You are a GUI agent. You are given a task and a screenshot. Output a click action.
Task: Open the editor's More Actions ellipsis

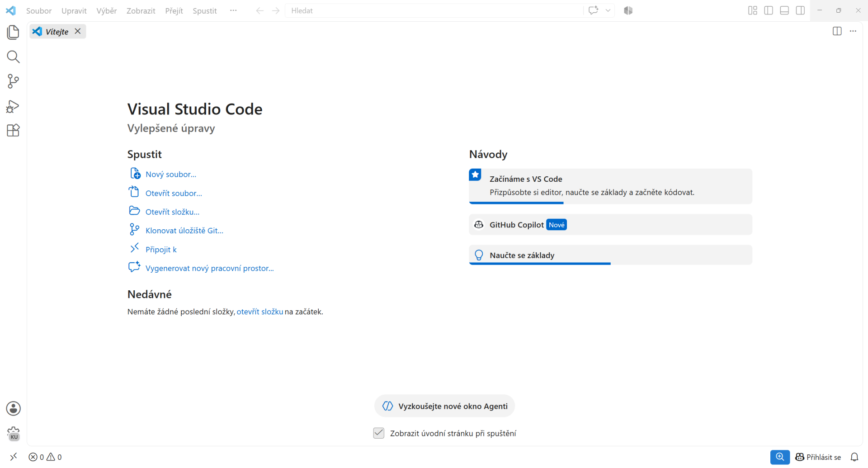(853, 31)
